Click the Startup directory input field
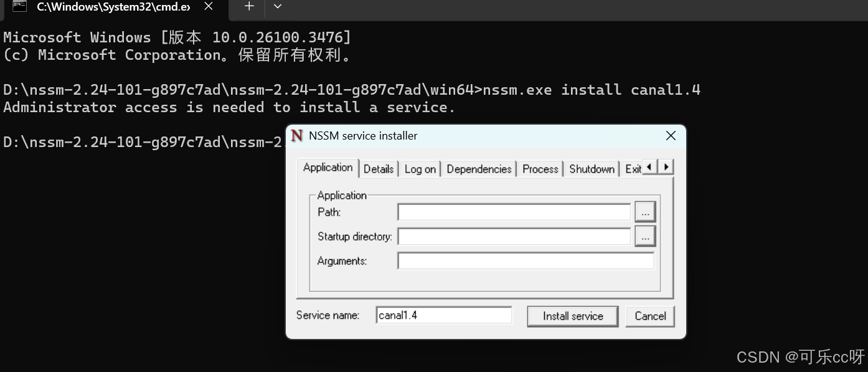The width and height of the screenshot is (868, 372). coord(514,236)
